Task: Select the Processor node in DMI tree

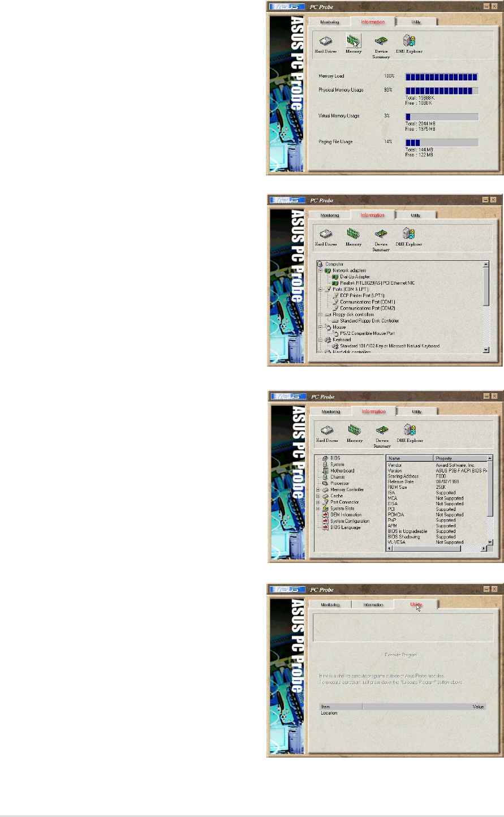Action: tap(336, 483)
